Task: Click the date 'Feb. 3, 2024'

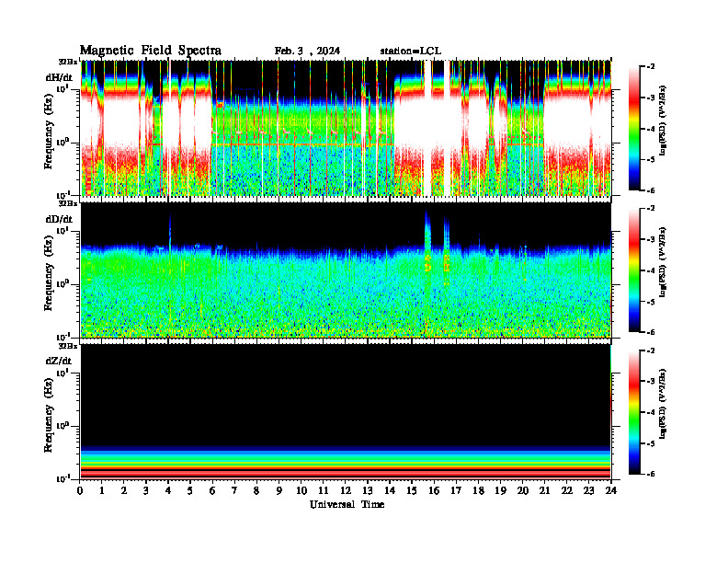Action: [307, 52]
